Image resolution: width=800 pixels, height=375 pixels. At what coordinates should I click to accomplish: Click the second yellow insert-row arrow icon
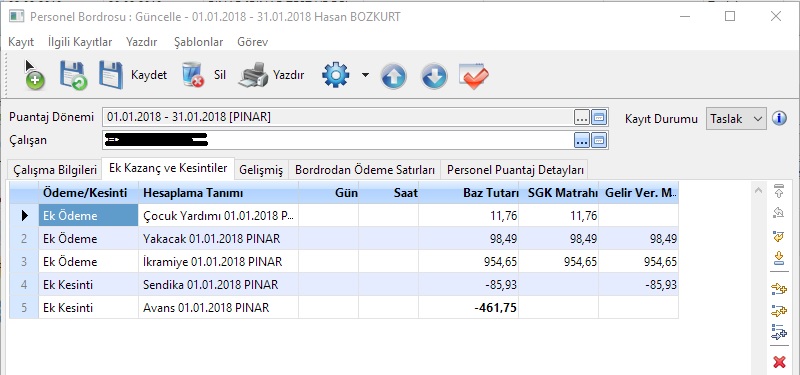click(x=779, y=311)
